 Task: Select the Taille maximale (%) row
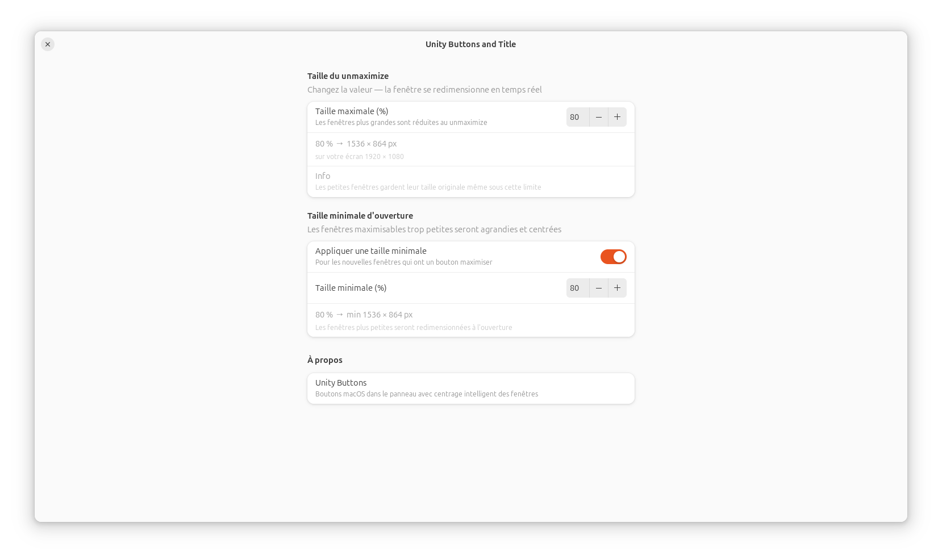470,117
